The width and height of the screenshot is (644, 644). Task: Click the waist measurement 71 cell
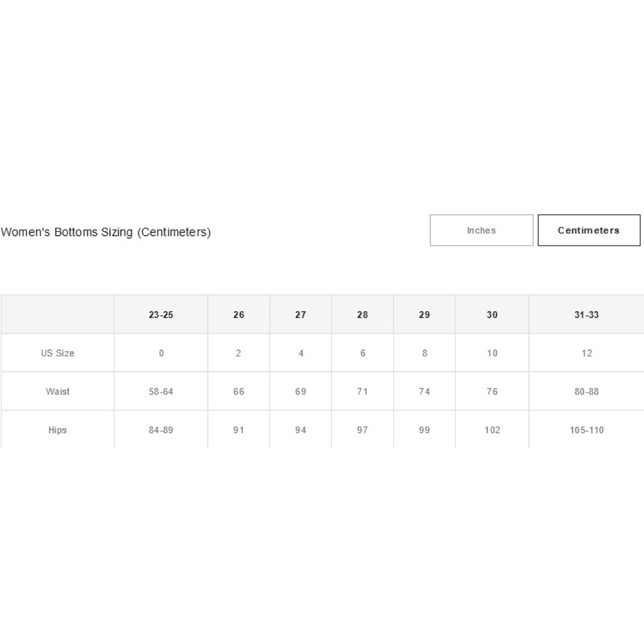pyautogui.click(x=362, y=391)
